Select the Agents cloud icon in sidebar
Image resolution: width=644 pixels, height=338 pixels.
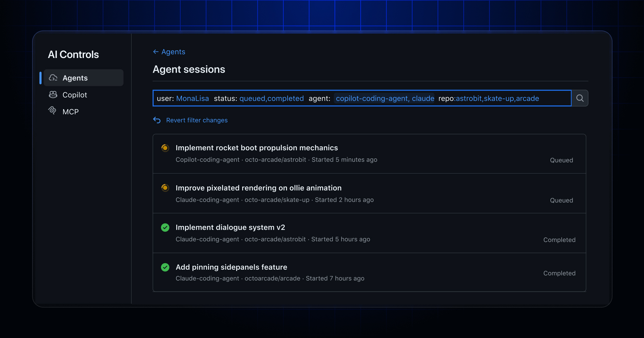pyautogui.click(x=53, y=78)
